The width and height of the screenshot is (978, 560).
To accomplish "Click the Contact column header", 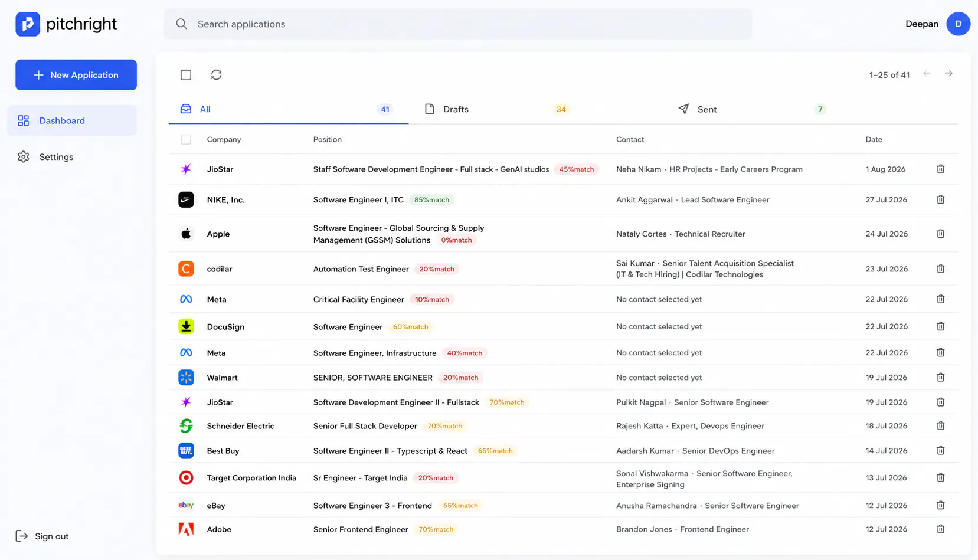I will [630, 140].
